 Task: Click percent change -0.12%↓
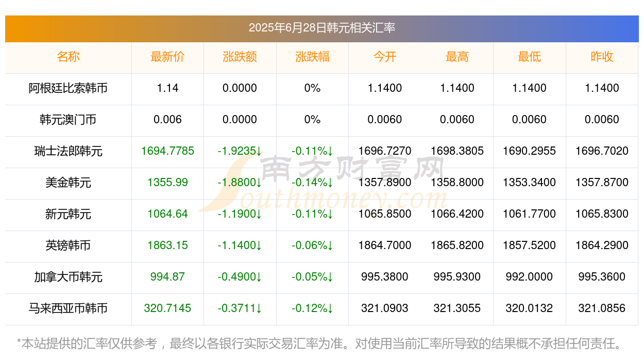[x=312, y=308]
